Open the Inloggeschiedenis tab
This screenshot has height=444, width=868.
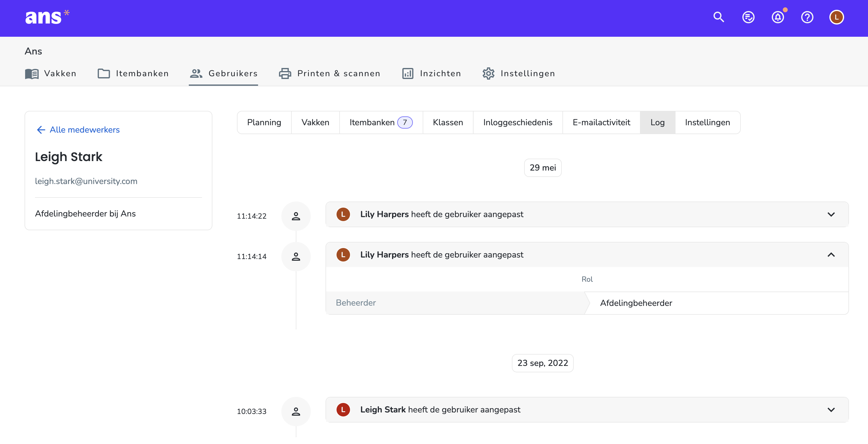pyautogui.click(x=518, y=122)
